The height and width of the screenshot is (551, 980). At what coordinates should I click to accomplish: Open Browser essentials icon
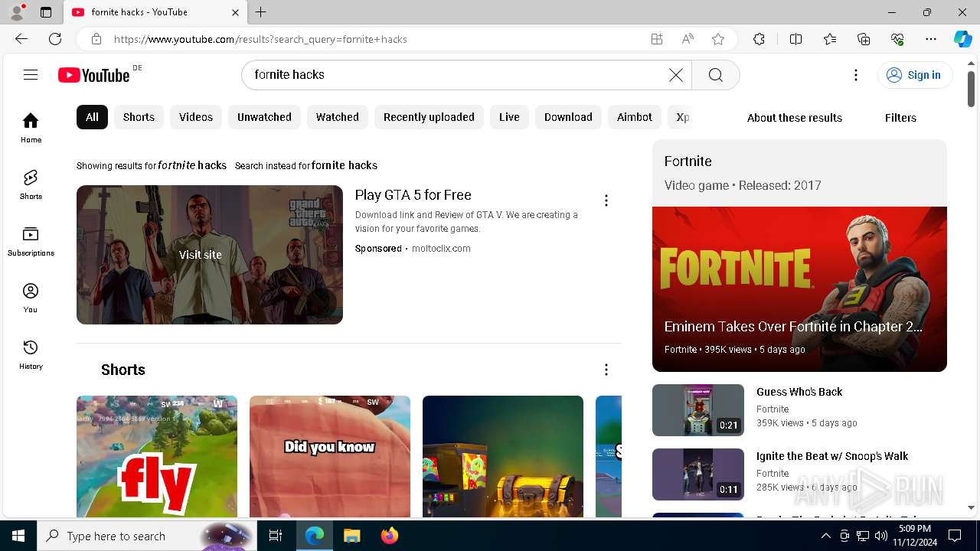[x=897, y=39]
